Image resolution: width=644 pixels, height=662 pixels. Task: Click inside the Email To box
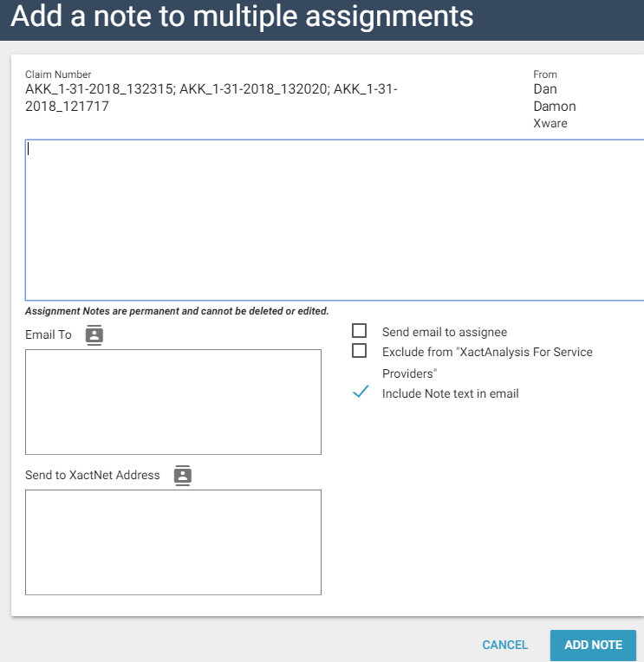point(173,401)
